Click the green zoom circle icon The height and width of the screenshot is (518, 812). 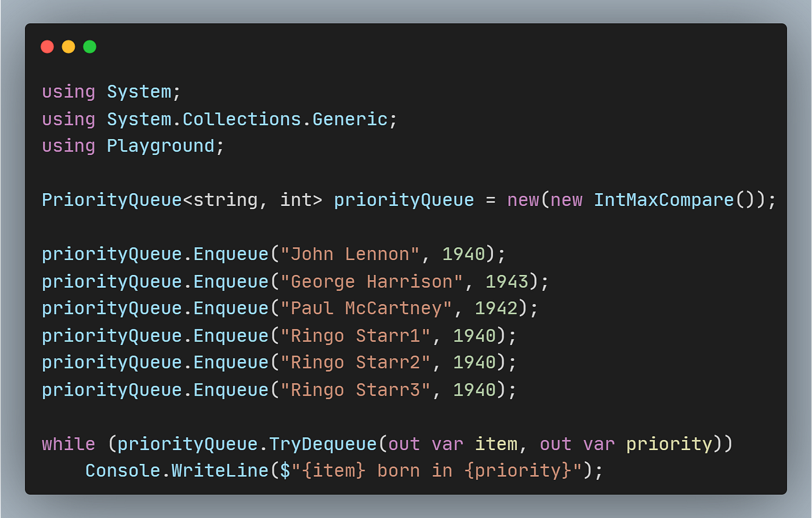[x=89, y=46]
